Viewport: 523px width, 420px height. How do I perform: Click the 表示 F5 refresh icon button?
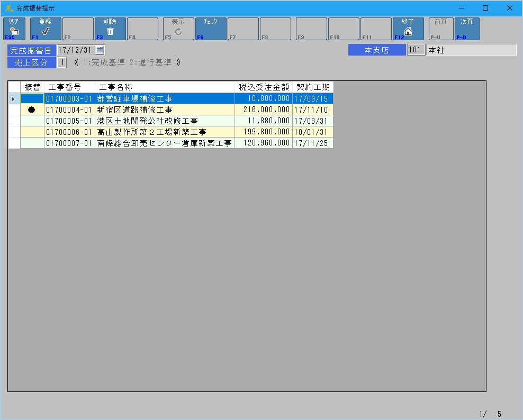coord(178,29)
